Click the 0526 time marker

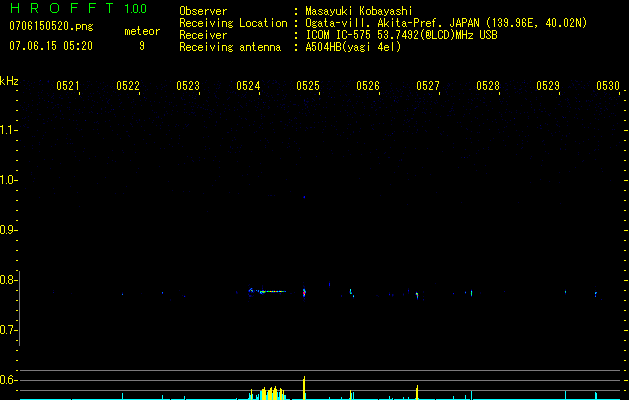pyautogui.click(x=368, y=86)
